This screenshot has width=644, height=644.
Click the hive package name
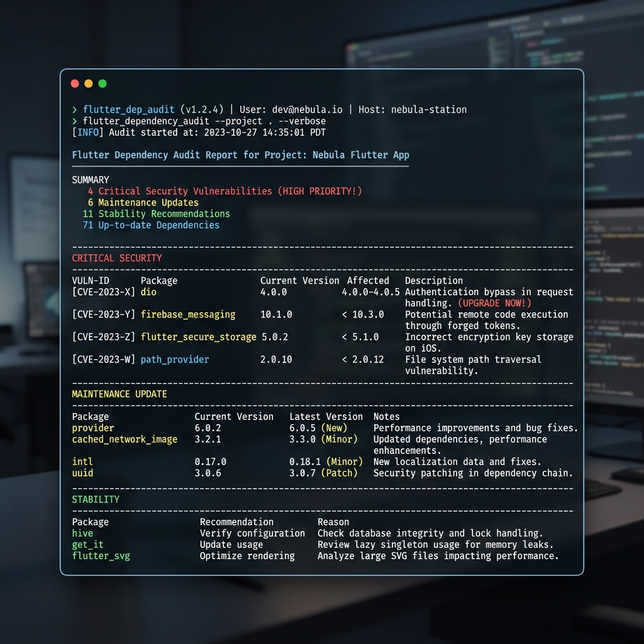tap(82, 533)
